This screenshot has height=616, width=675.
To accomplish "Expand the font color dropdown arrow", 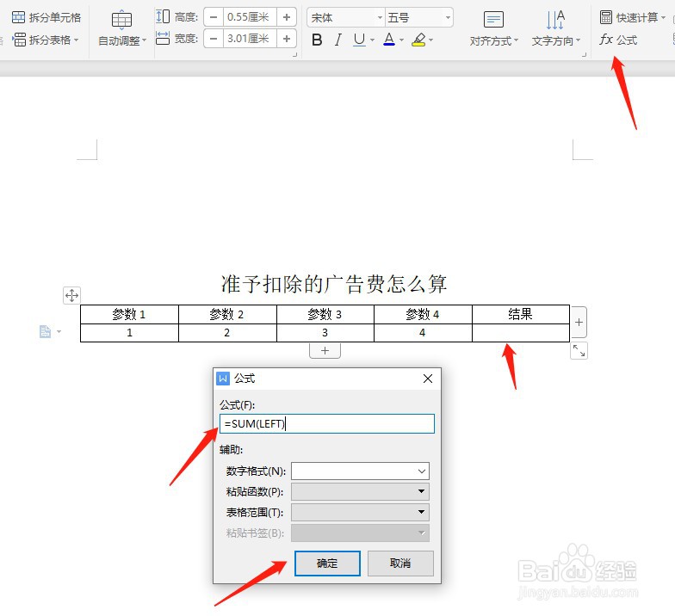I will (401, 40).
